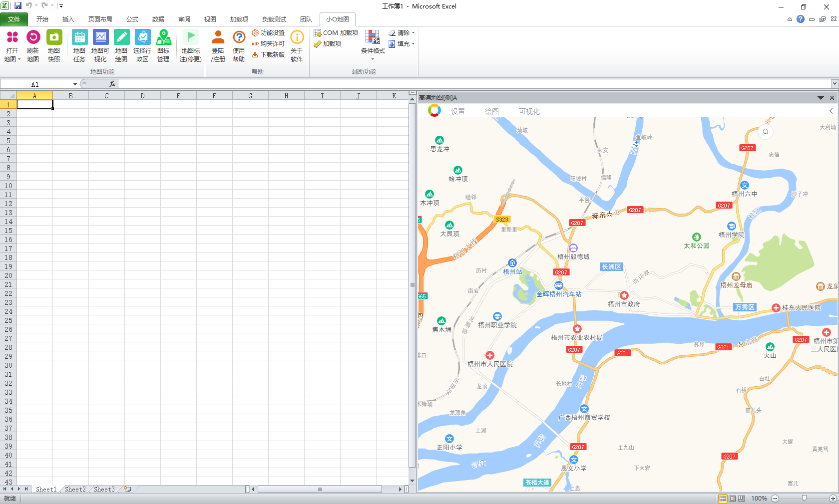The width and height of the screenshot is (839, 504).
Task: Switch to the 插入 Insert tab
Action: (68, 19)
